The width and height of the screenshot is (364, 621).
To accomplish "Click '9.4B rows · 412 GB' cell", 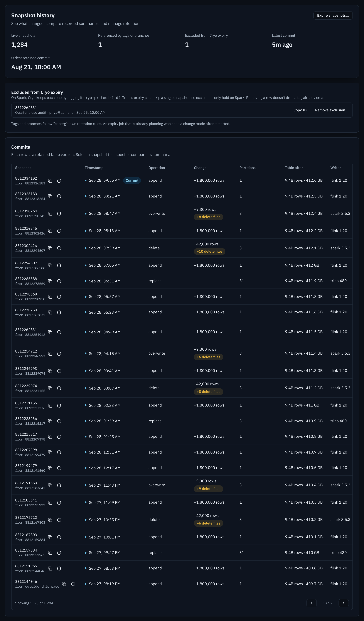I will [302, 265].
